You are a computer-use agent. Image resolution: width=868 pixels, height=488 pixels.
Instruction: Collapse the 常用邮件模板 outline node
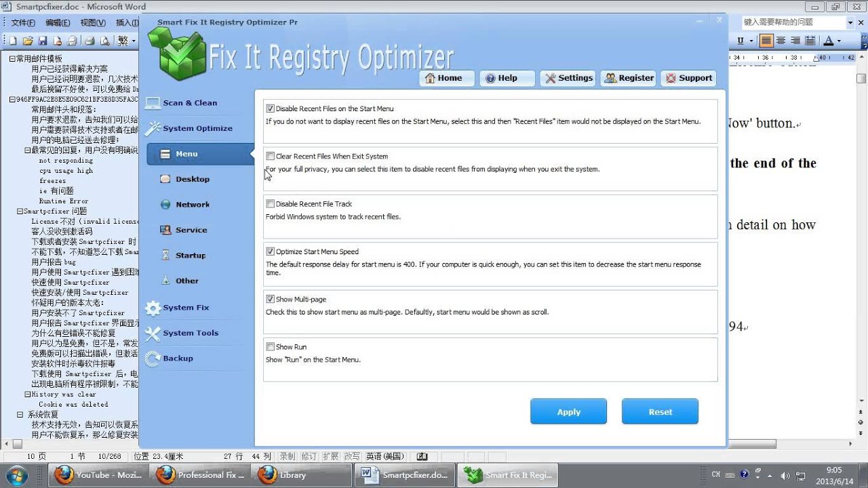(12, 59)
